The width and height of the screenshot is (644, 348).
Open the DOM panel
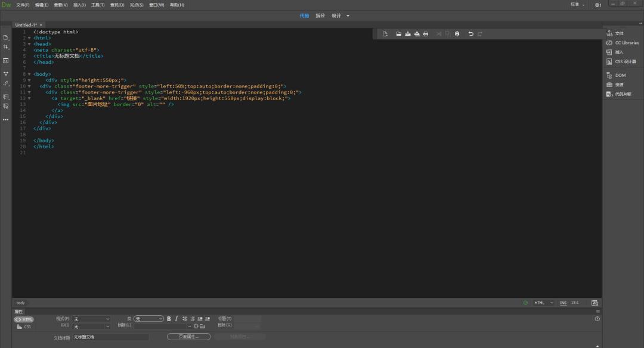[620, 75]
